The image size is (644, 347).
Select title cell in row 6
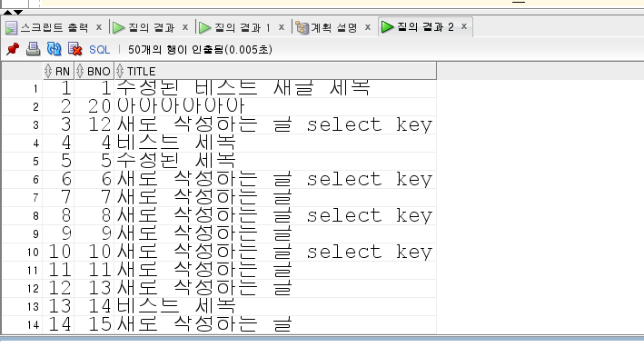[275, 179]
